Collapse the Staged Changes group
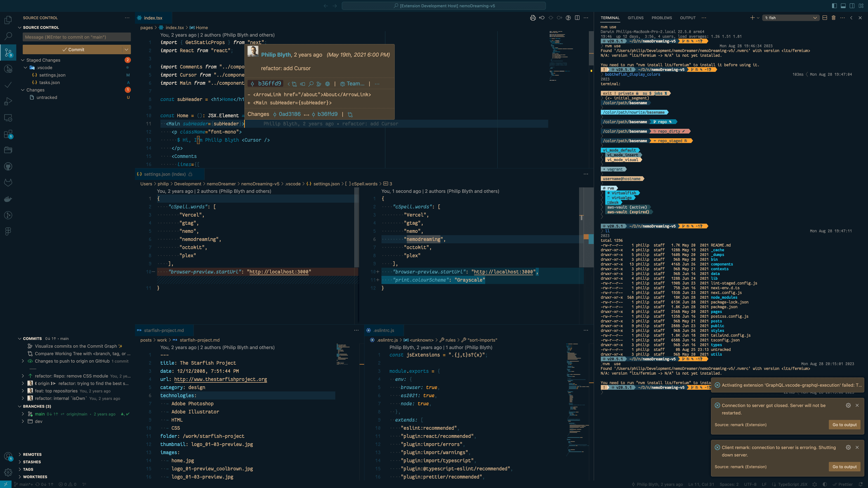The width and height of the screenshot is (868, 488). pyautogui.click(x=23, y=60)
